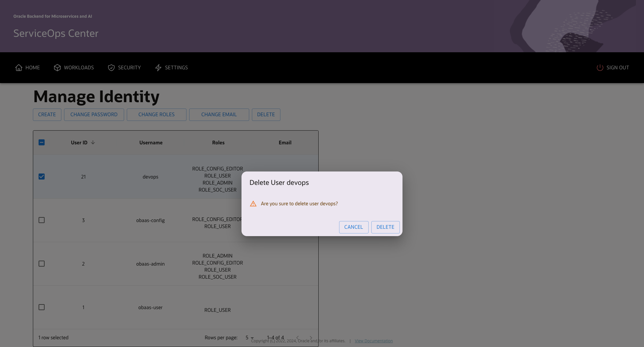The image size is (644, 347).
Task: Open the SETTINGS menu item
Action: point(176,68)
